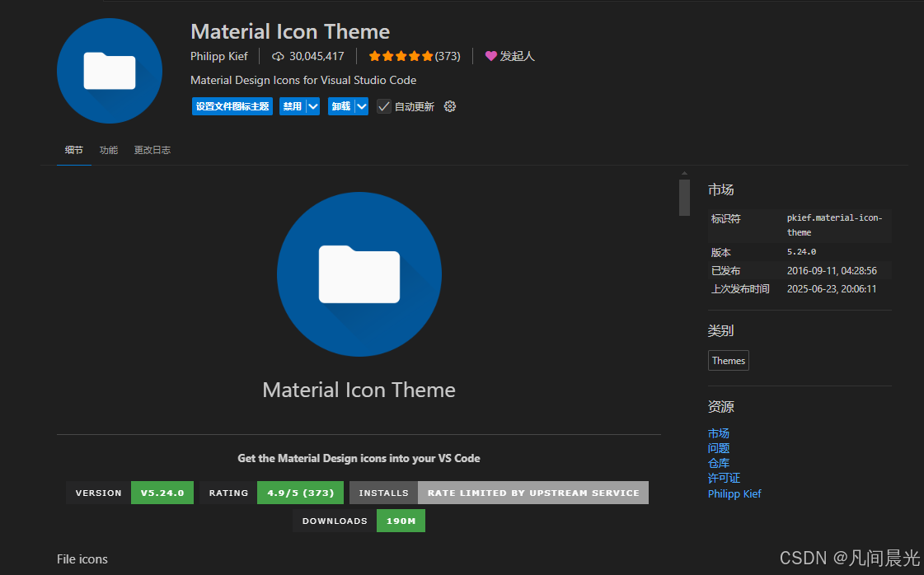The height and width of the screenshot is (575, 924).
Task: Toggle the 自动更新 checkbox
Action: [383, 106]
